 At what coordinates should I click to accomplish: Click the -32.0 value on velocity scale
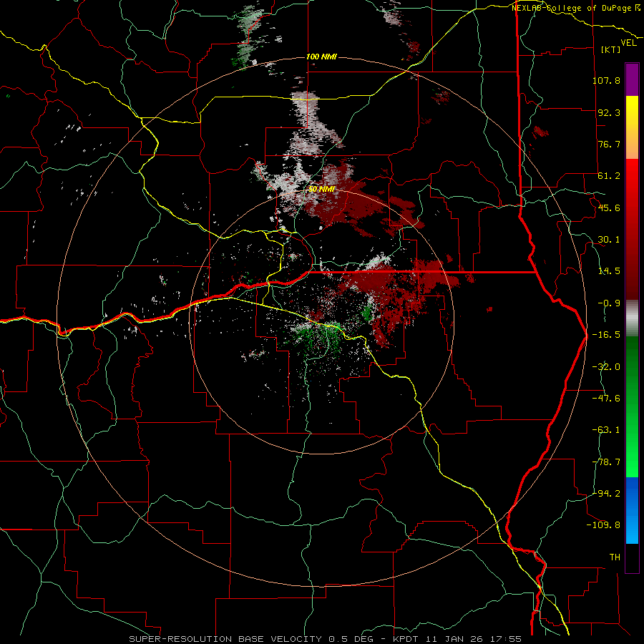(606, 366)
